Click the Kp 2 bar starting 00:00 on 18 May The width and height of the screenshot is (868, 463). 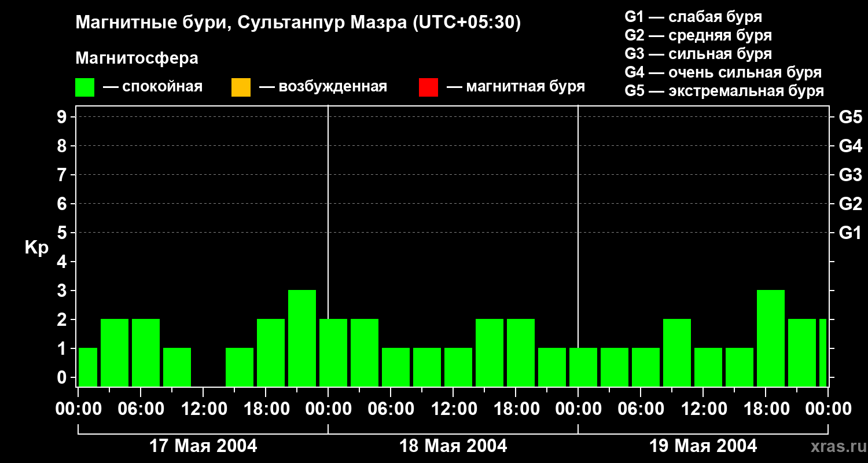pos(333,352)
